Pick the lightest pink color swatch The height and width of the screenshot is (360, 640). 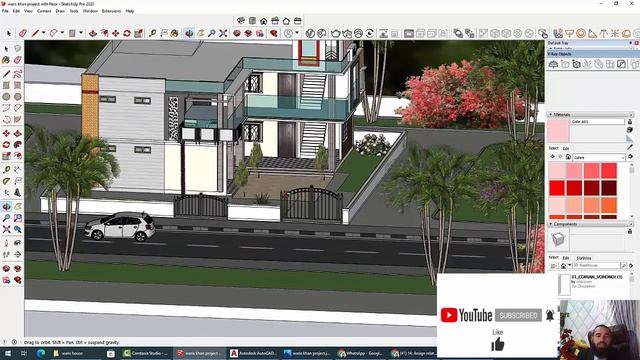coord(557,171)
